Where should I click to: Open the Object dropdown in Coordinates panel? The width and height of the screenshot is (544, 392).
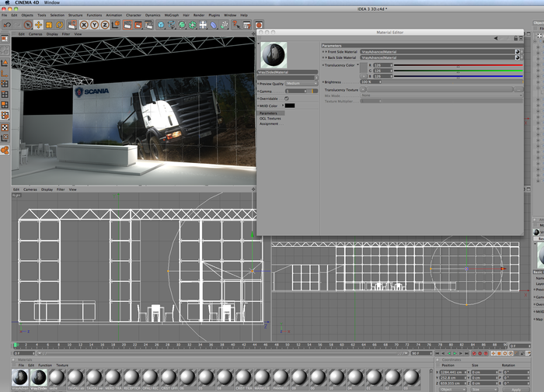pos(452,390)
